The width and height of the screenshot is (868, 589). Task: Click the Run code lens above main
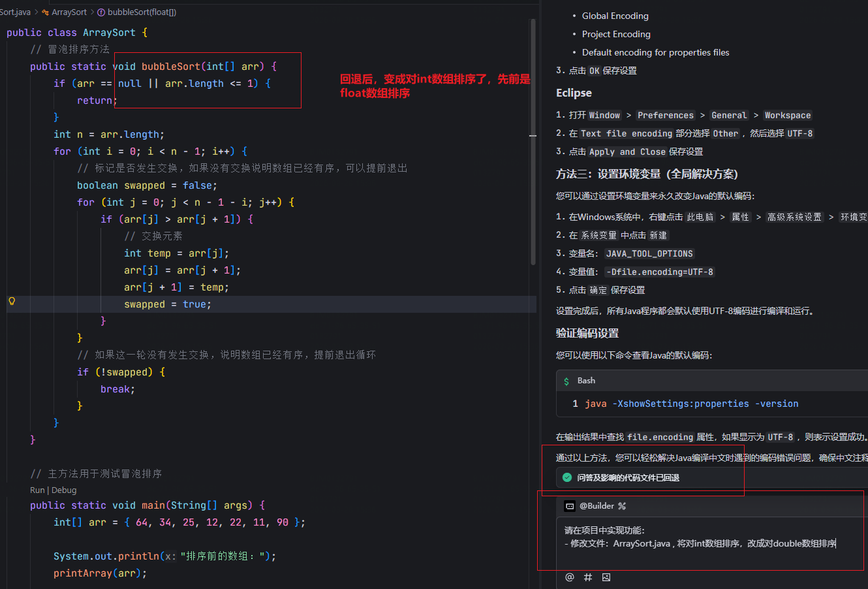pyautogui.click(x=37, y=490)
